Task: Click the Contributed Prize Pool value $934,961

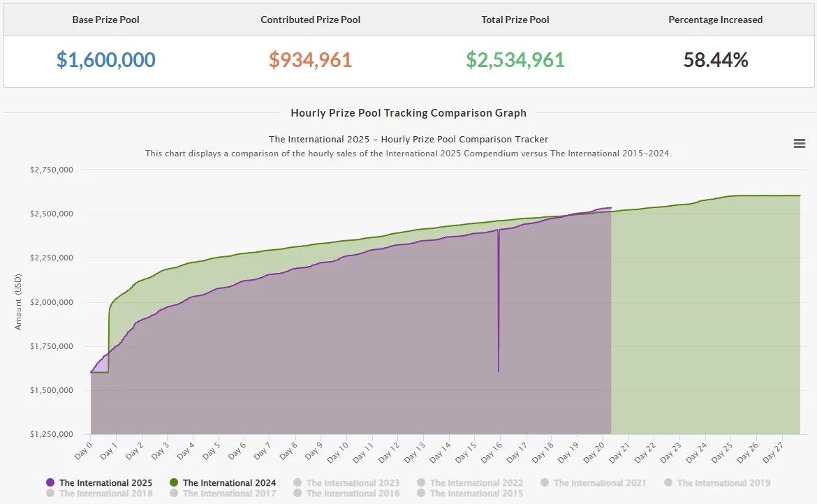Action: click(311, 60)
